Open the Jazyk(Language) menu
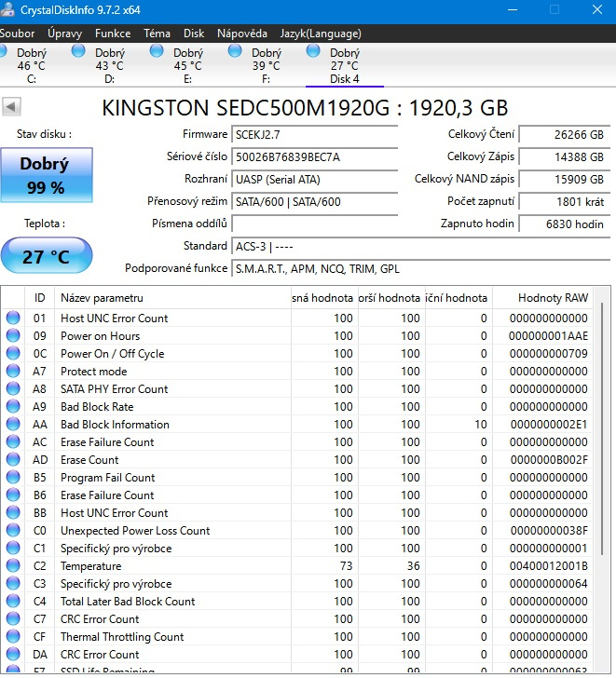Viewport: 616px width, 678px height. pyautogui.click(x=321, y=34)
